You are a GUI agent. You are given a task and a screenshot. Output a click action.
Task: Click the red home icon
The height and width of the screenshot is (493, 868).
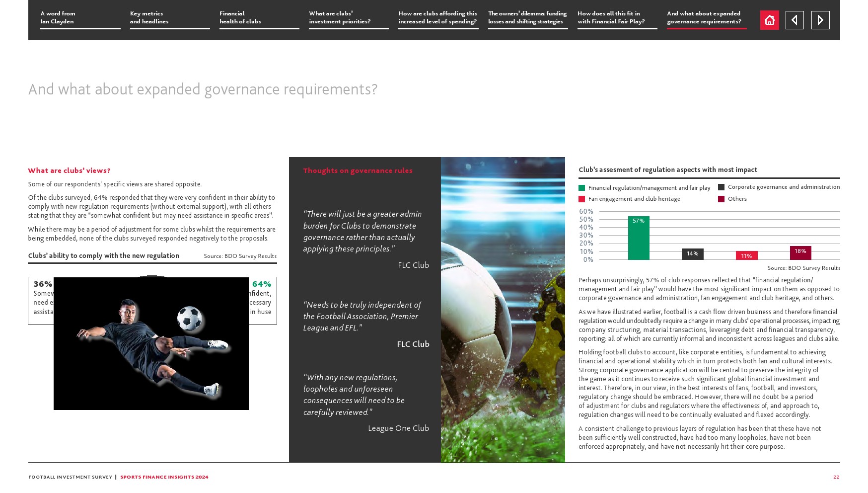tap(769, 20)
